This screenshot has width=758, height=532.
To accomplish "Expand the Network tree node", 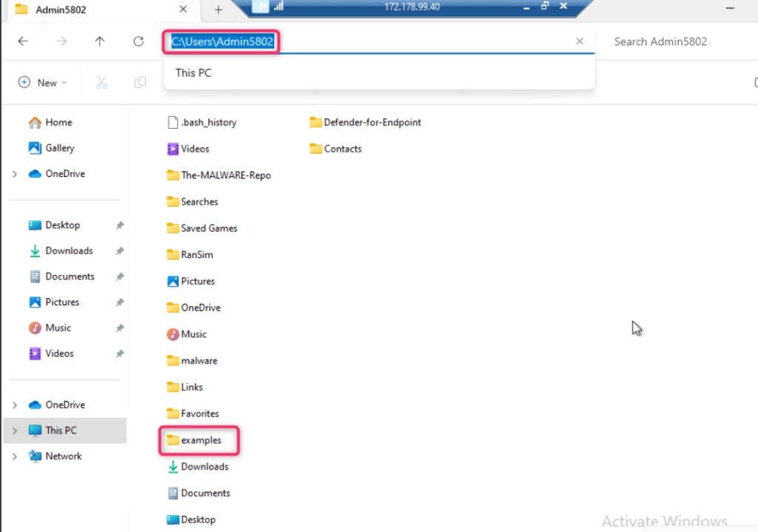I will pos(15,456).
